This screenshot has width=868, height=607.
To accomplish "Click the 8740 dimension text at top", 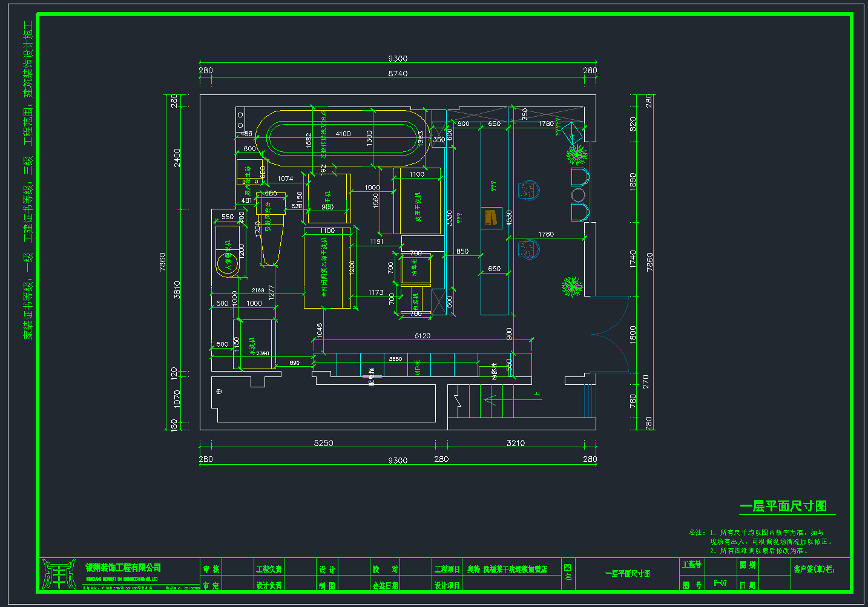I will [x=397, y=73].
